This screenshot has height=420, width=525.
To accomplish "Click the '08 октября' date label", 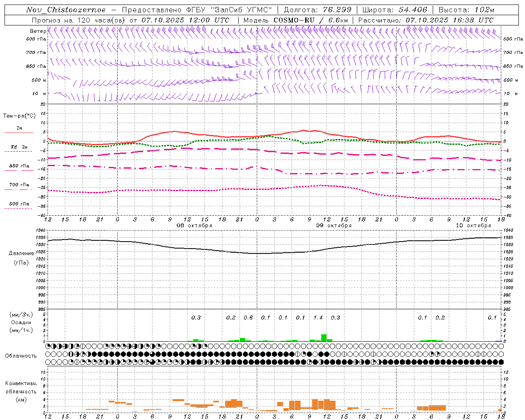I will click(x=194, y=226).
